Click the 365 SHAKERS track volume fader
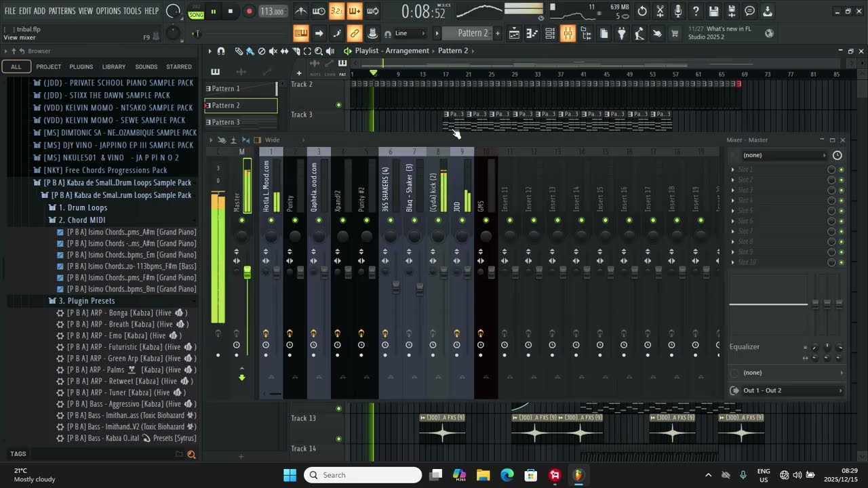868x488 pixels. click(396, 288)
